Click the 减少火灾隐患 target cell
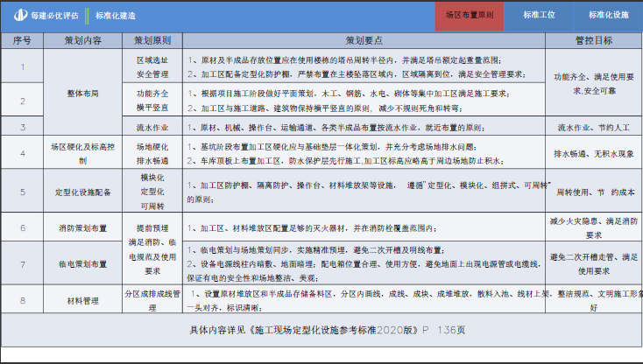This screenshot has height=364, width=643. 594,227
